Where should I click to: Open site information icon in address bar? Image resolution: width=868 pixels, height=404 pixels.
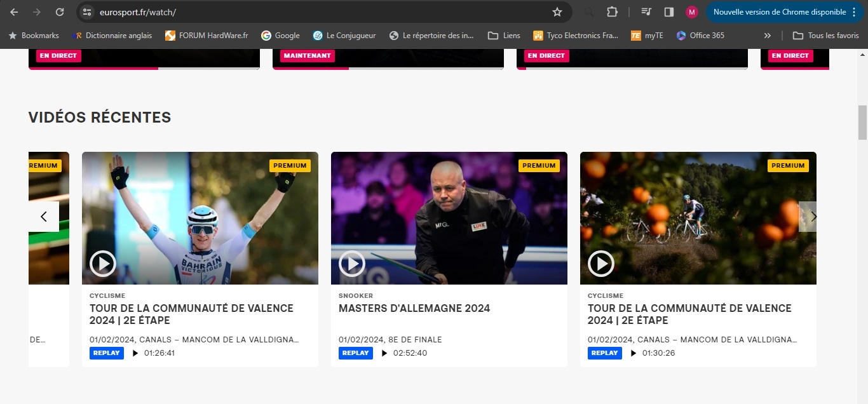[x=88, y=12]
